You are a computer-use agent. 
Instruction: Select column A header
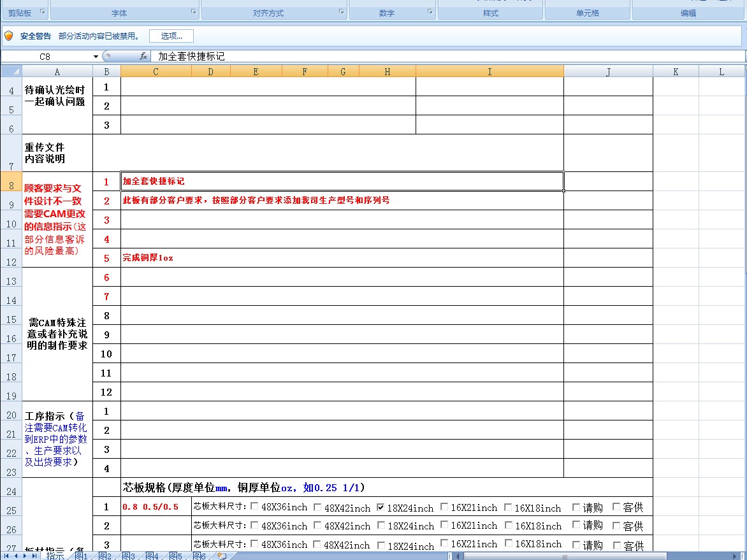pos(57,71)
